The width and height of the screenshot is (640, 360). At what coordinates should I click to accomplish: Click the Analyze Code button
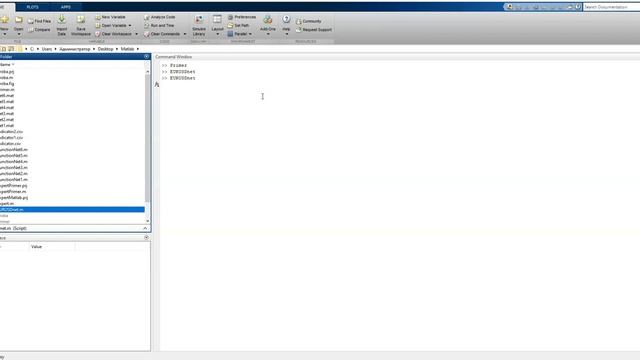click(x=160, y=17)
